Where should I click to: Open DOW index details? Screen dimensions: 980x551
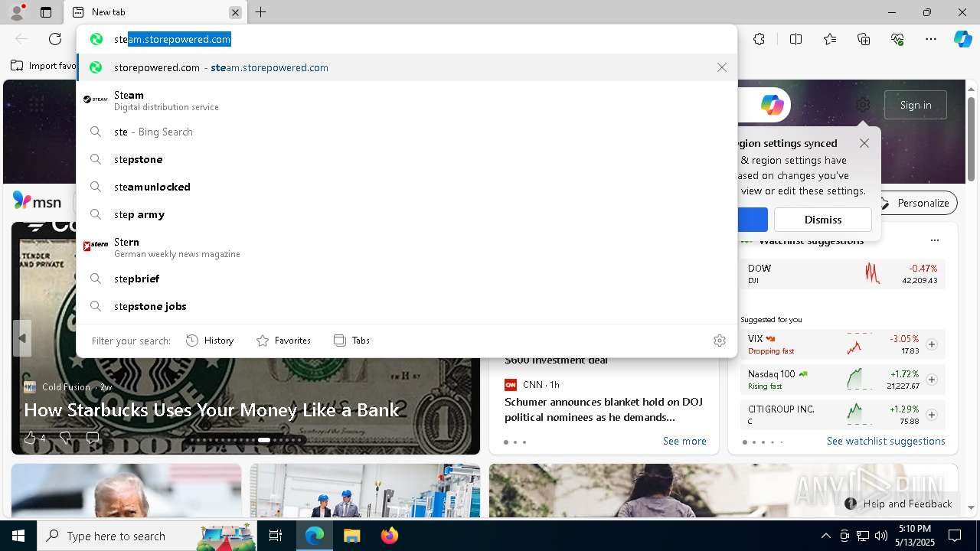pyautogui.click(x=842, y=274)
